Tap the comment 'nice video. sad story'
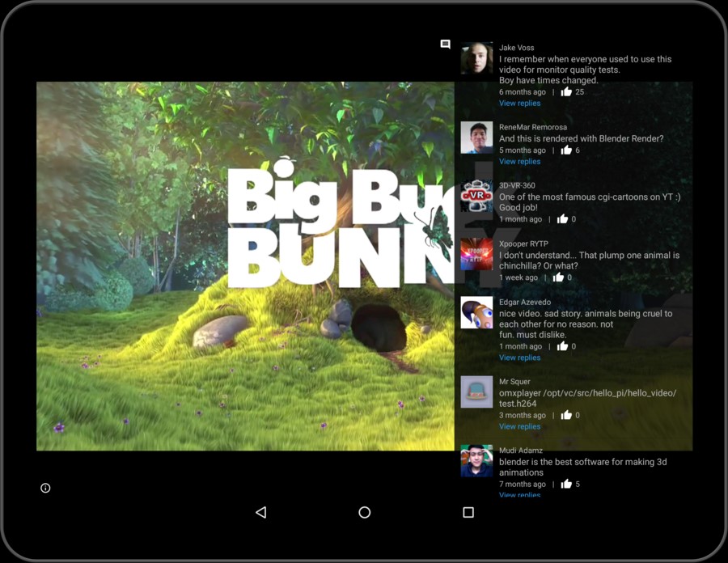This screenshot has height=563, width=728. click(x=586, y=324)
